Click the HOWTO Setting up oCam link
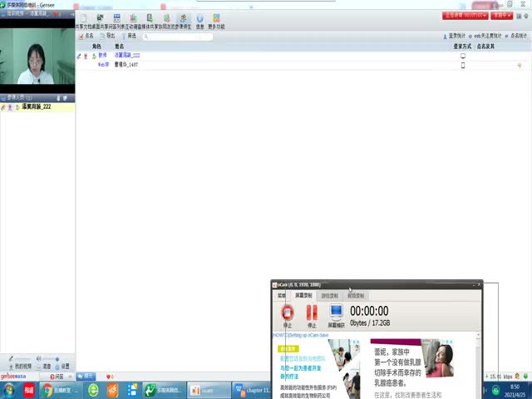 tap(300, 335)
